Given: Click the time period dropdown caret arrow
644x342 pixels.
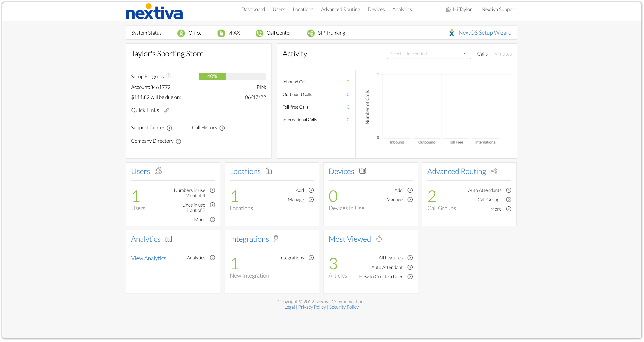Looking at the screenshot, I should (x=464, y=54).
